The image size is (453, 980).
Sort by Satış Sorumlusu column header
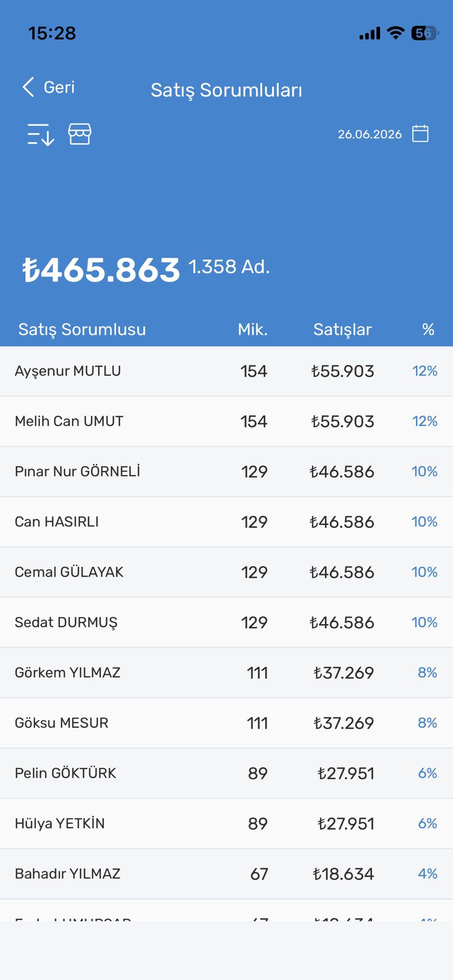point(82,329)
